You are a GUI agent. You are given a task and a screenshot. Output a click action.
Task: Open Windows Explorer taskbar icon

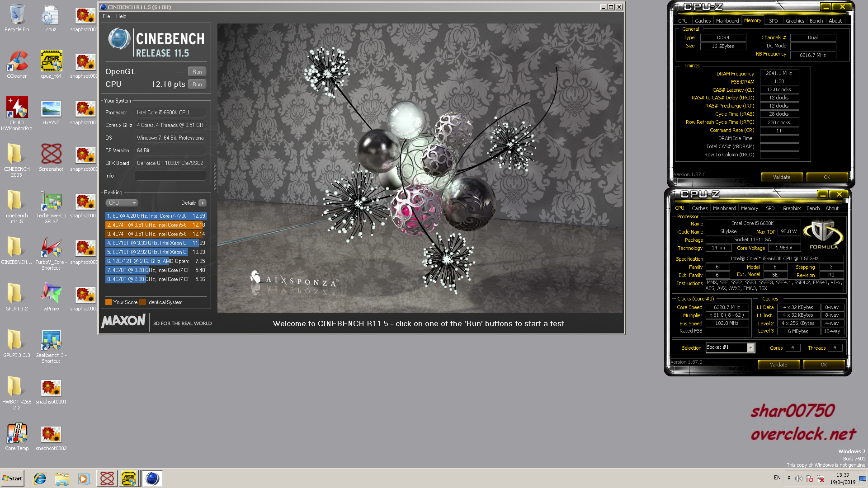click(x=62, y=479)
